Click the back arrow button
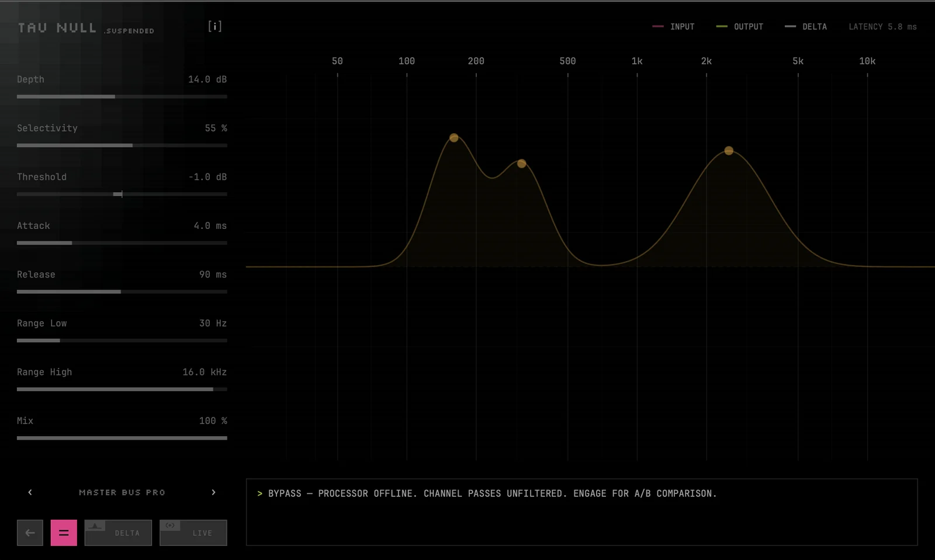This screenshot has width=935, height=560. click(x=30, y=533)
